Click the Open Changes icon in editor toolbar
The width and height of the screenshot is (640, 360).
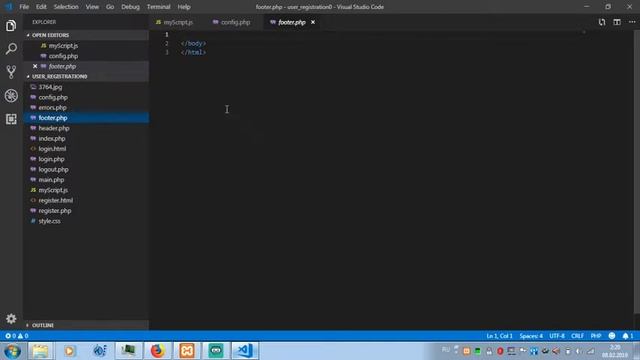click(602, 22)
